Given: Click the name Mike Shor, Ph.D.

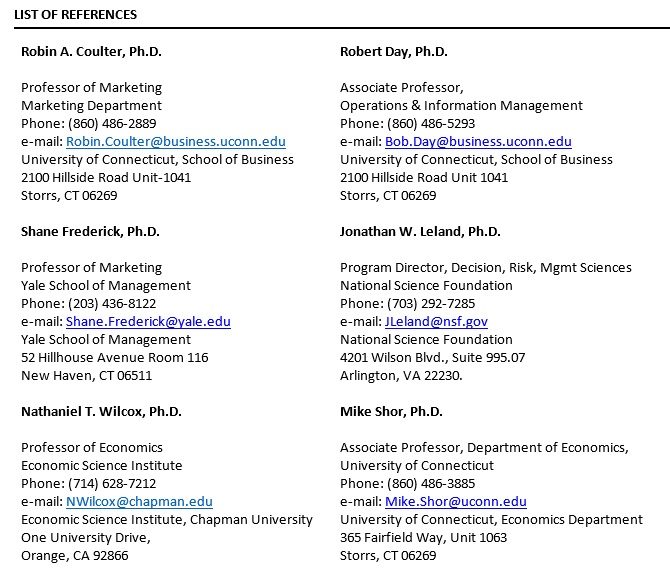Looking at the screenshot, I should coord(391,411).
